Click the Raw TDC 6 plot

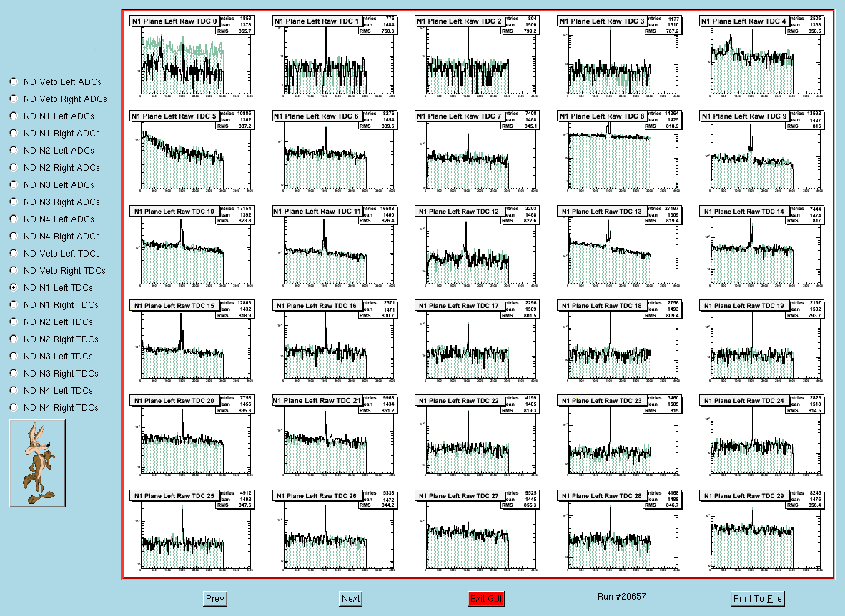(334, 152)
